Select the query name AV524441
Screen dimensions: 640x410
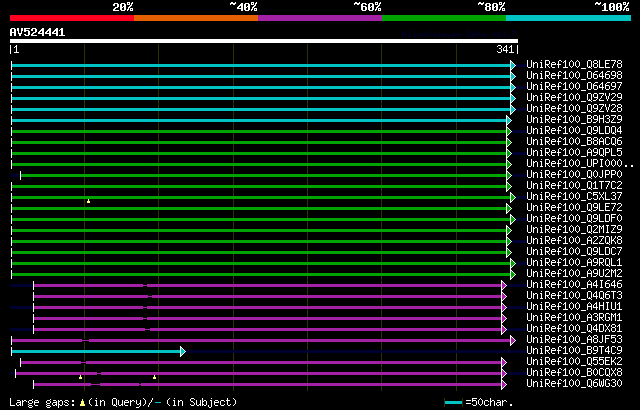point(37,32)
